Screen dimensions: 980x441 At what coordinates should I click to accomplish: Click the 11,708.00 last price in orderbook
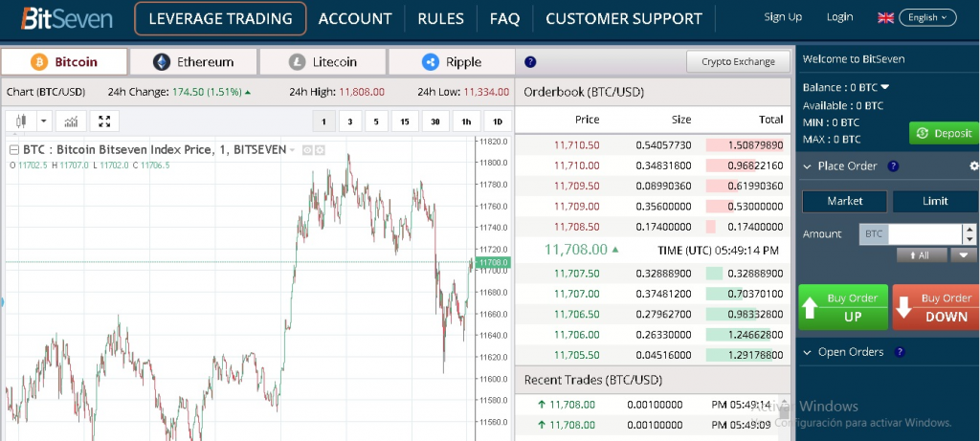(x=575, y=250)
